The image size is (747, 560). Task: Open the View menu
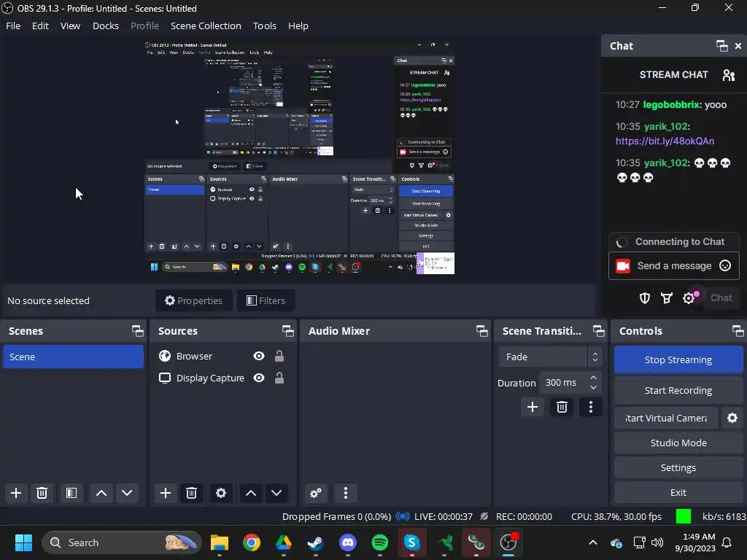click(70, 26)
